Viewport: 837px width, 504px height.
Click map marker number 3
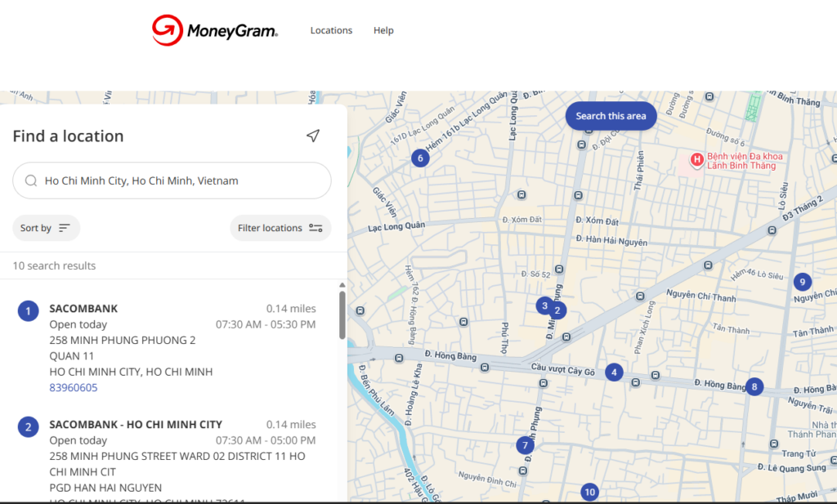(544, 306)
